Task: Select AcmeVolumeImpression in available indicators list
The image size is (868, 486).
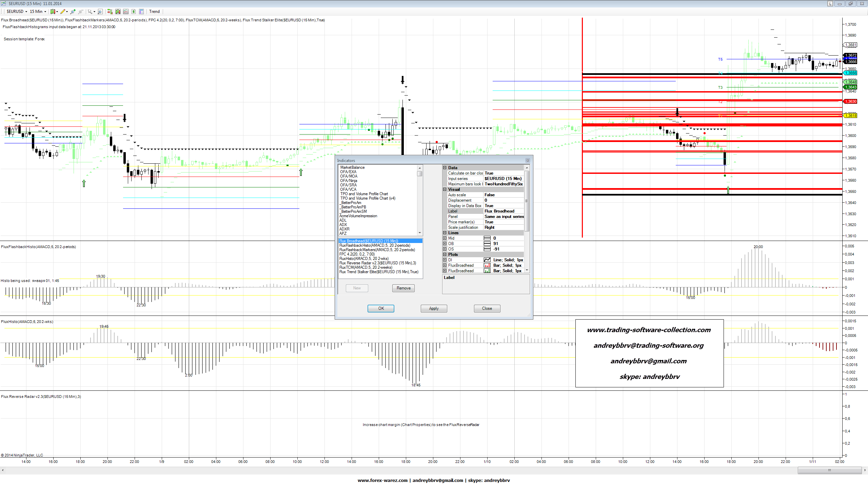Action: [x=358, y=216]
